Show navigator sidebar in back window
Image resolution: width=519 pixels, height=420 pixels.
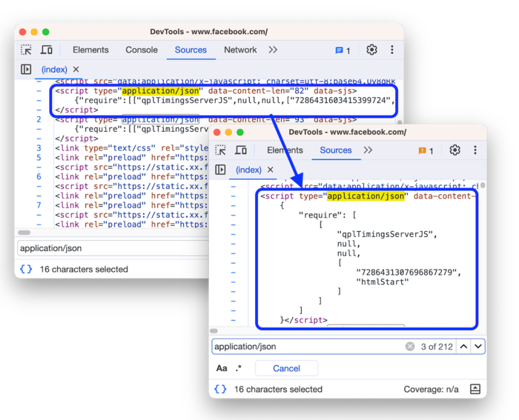click(x=26, y=70)
